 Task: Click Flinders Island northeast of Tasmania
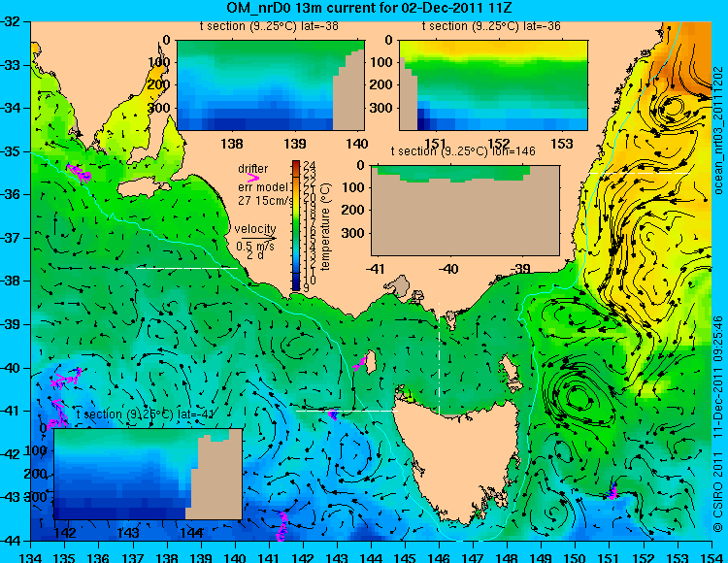point(511,372)
